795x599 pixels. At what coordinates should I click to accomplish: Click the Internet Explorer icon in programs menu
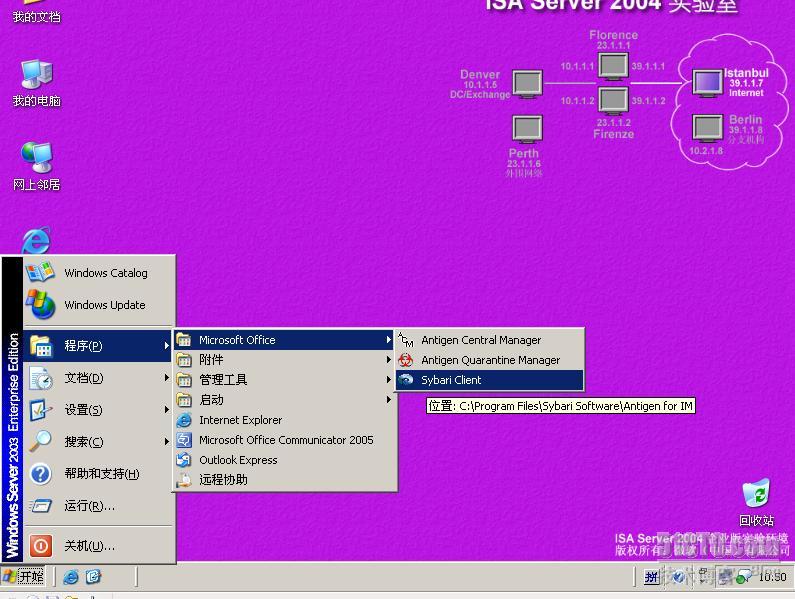point(184,420)
